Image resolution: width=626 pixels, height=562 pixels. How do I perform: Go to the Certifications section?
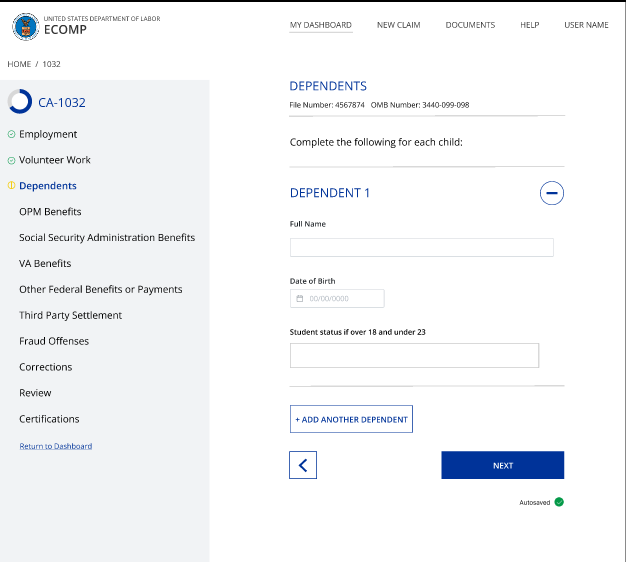tap(49, 419)
